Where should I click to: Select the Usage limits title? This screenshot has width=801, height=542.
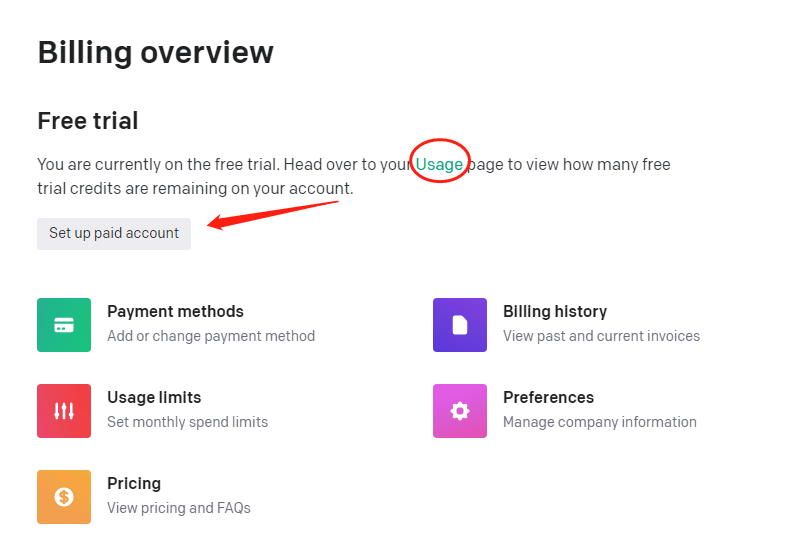point(154,398)
